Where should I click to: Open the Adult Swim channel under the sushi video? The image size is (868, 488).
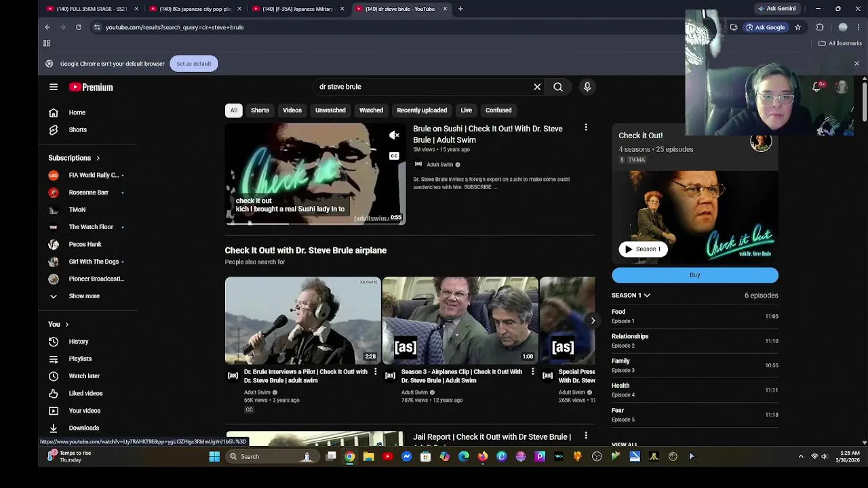(x=440, y=165)
